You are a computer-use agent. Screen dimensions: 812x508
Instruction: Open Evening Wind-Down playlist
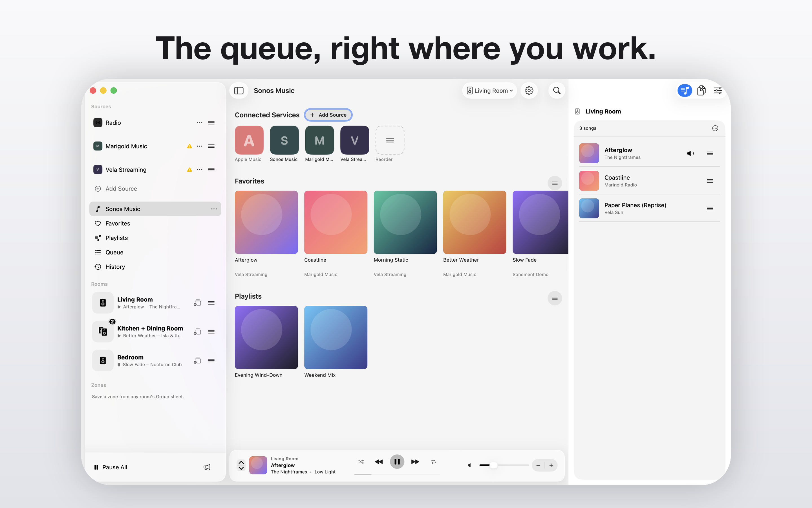(266, 337)
